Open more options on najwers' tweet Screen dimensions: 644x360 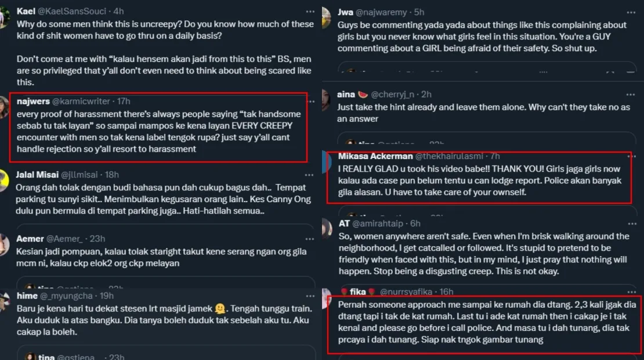312,100
